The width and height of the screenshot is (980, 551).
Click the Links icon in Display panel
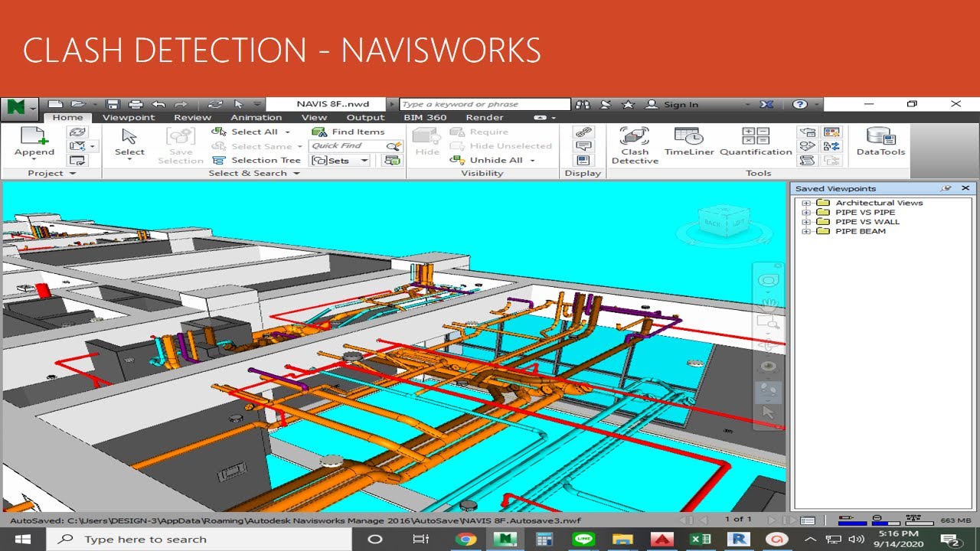click(x=584, y=132)
